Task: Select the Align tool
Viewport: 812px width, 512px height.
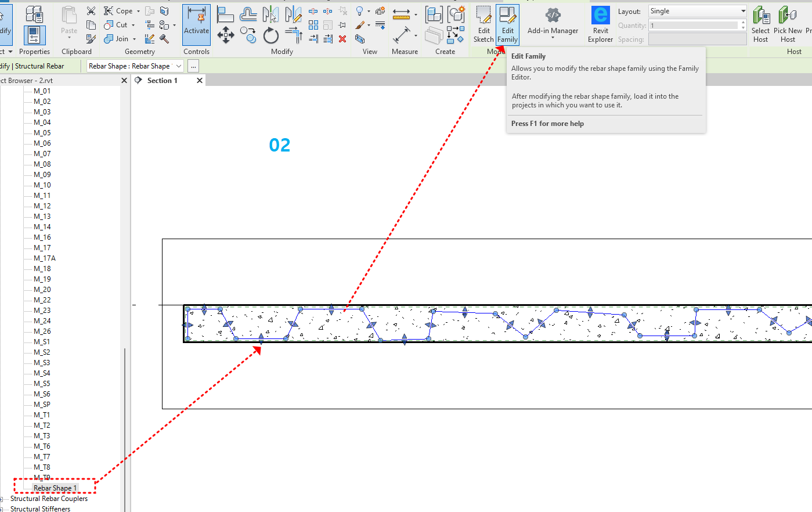Action: [225, 14]
